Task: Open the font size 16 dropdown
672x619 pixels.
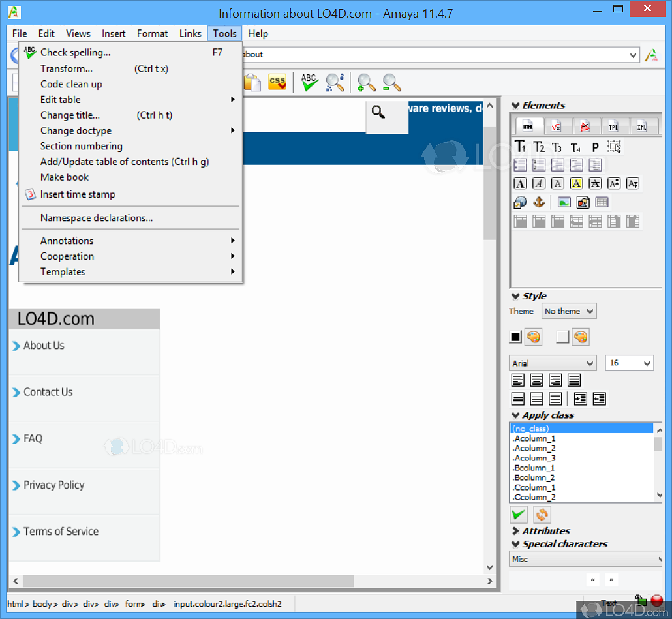Action: (629, 363)
